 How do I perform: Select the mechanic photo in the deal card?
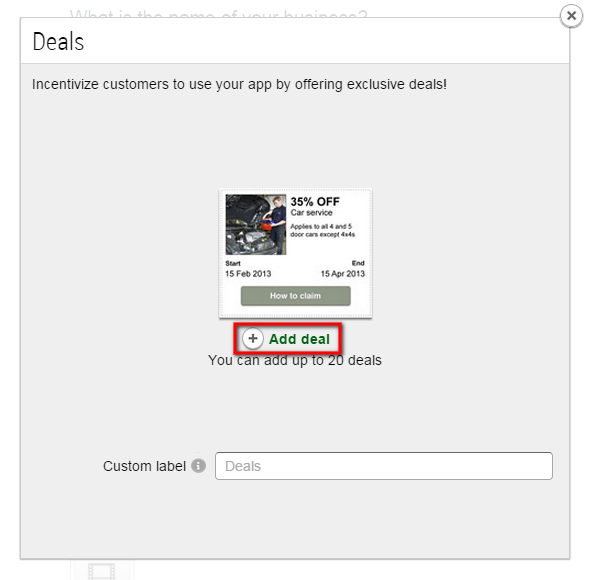tap(256, 225)
